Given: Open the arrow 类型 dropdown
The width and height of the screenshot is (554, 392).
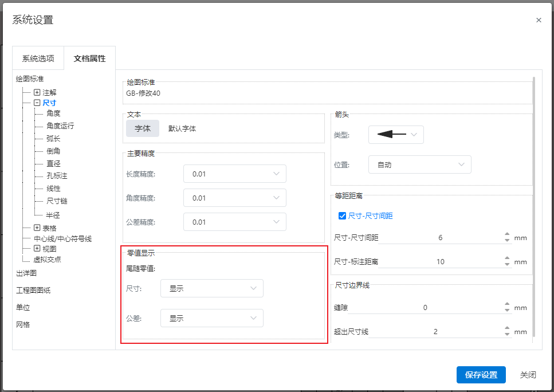Looking at the screenshot, I should click(x=396, y=135).
